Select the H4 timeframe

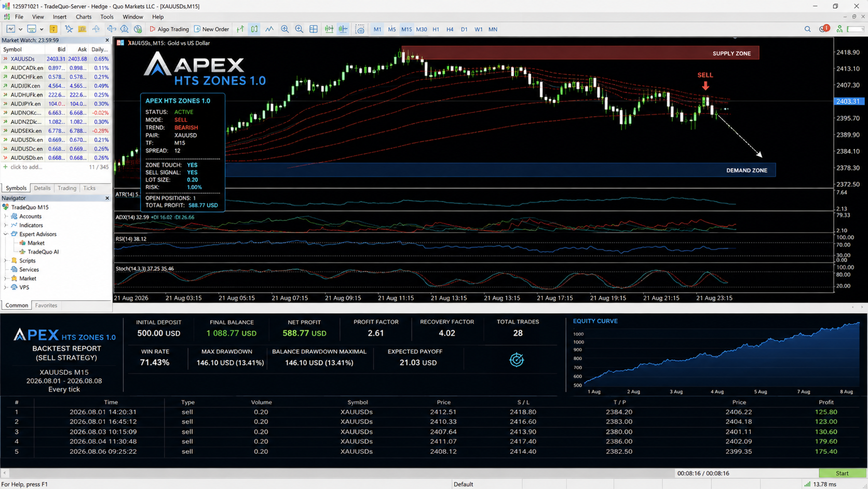click(x=450, y=29)
